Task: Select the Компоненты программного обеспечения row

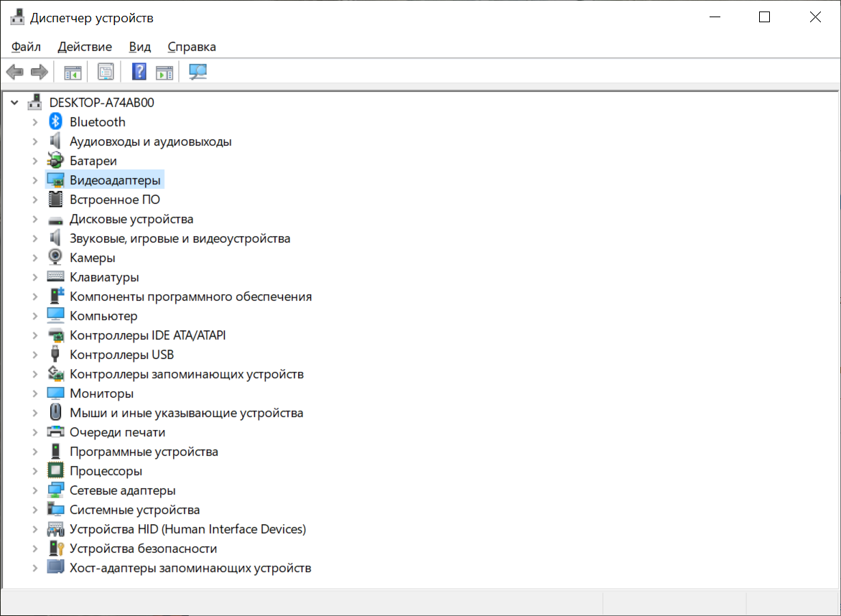Action: tap(190, 297)
